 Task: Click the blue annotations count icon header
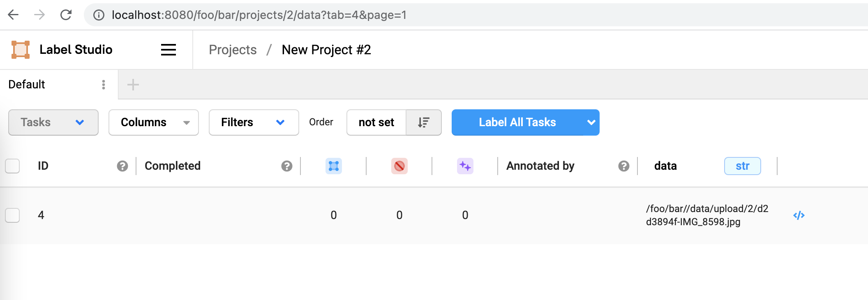(334, 166)
